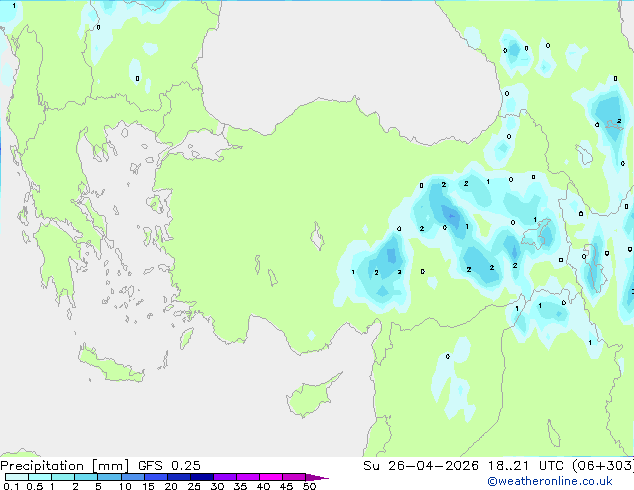The image size is (634, 490).
Task: Click the '0.5' legend scale label
Action: point(35,486)
